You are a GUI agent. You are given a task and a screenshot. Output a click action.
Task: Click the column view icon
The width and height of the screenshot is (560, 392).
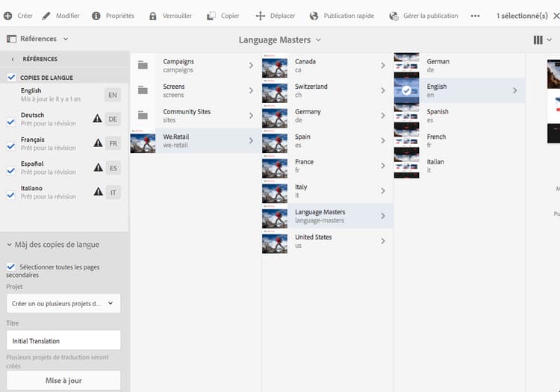coord(538,40)
